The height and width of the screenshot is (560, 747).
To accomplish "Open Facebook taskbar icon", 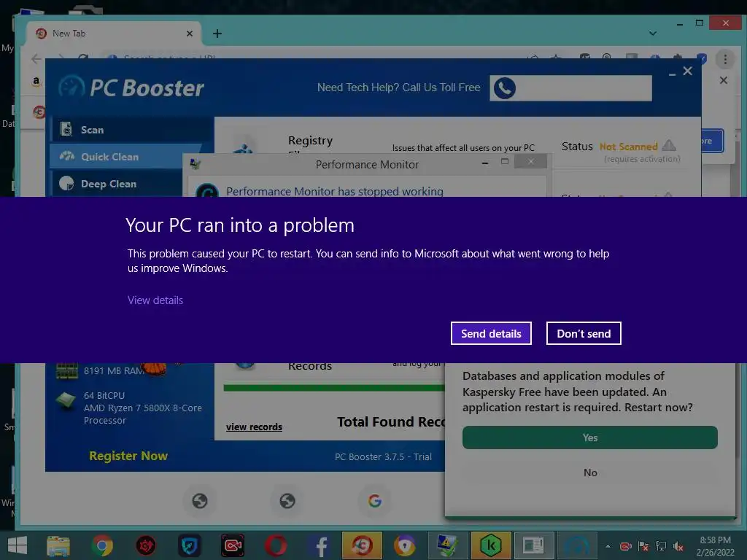I will pos(320,545).
